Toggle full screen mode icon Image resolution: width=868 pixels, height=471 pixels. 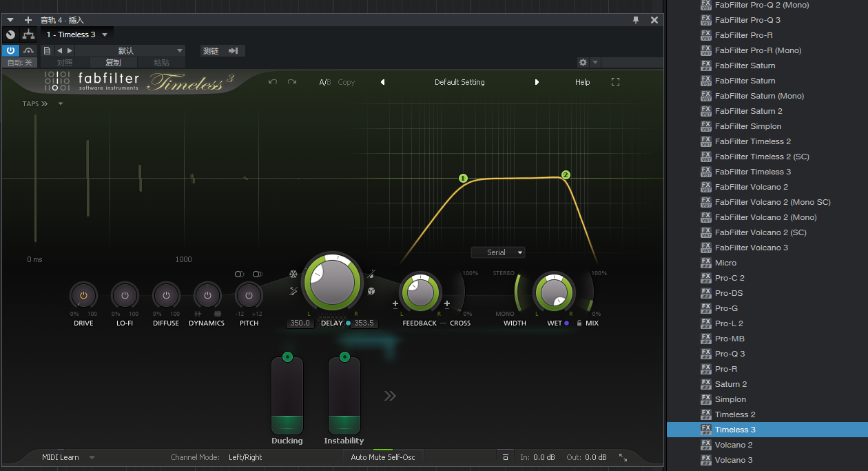click(616, 82)
